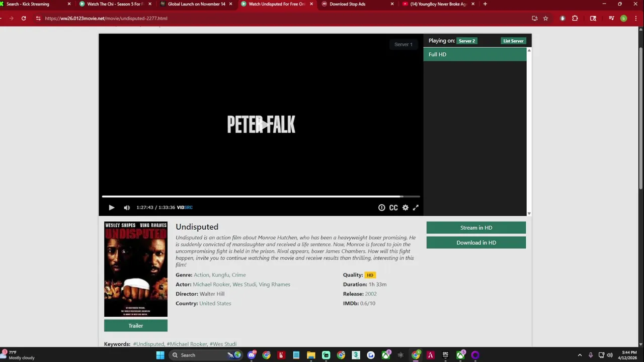Click the Undisputed movie poster

(x=136, y=269)
